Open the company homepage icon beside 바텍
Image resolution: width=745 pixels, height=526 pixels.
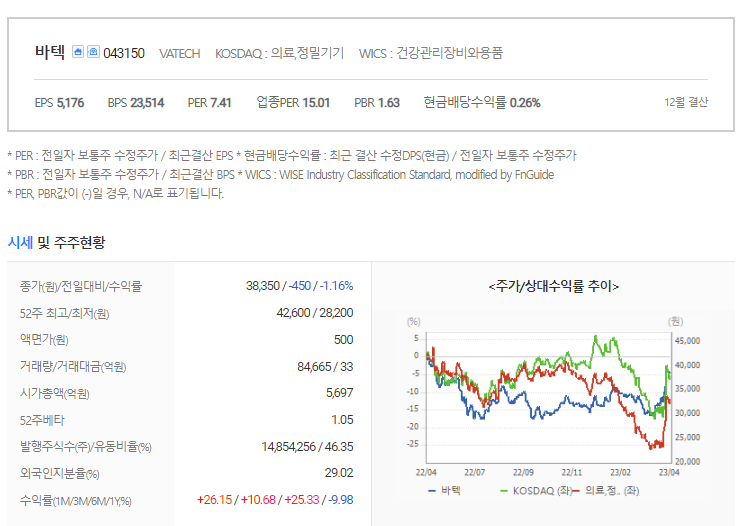78,51
